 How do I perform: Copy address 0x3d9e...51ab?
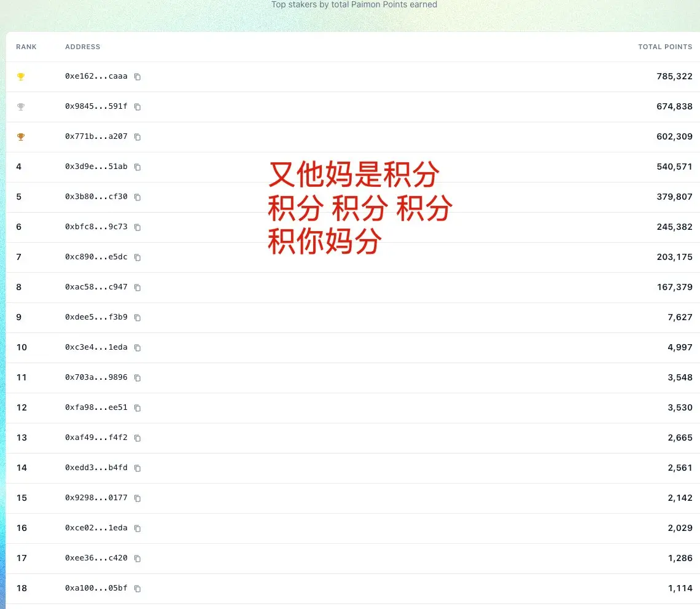click(138, 167)
